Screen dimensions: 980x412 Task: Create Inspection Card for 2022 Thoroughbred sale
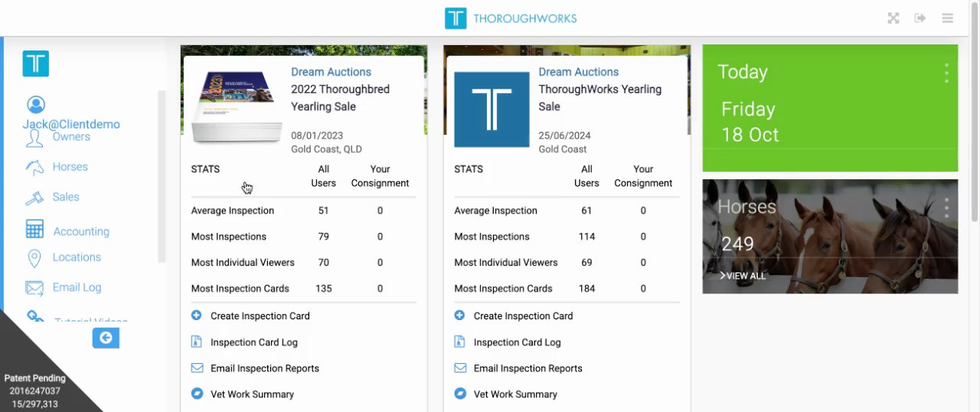tap(260, 316)
